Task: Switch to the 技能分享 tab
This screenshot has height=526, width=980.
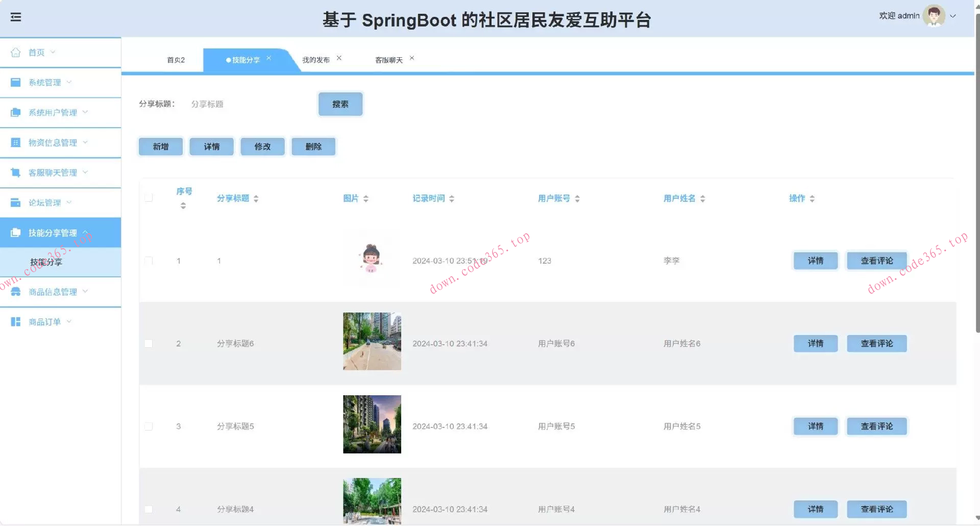Action: (246, 60)
